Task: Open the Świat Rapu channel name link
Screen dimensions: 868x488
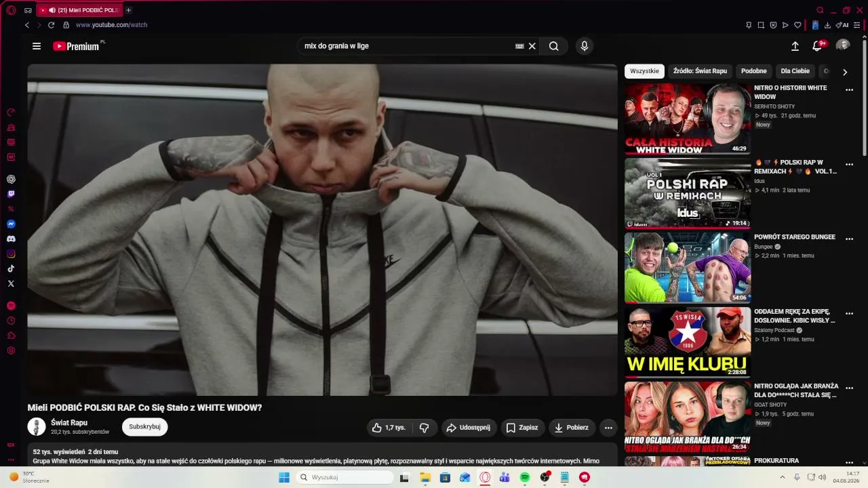Action: tap(69, 423)
